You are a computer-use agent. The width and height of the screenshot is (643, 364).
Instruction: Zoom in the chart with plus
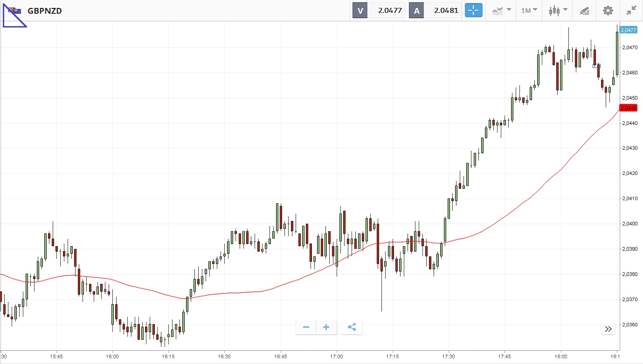click(x=326, y=327)
